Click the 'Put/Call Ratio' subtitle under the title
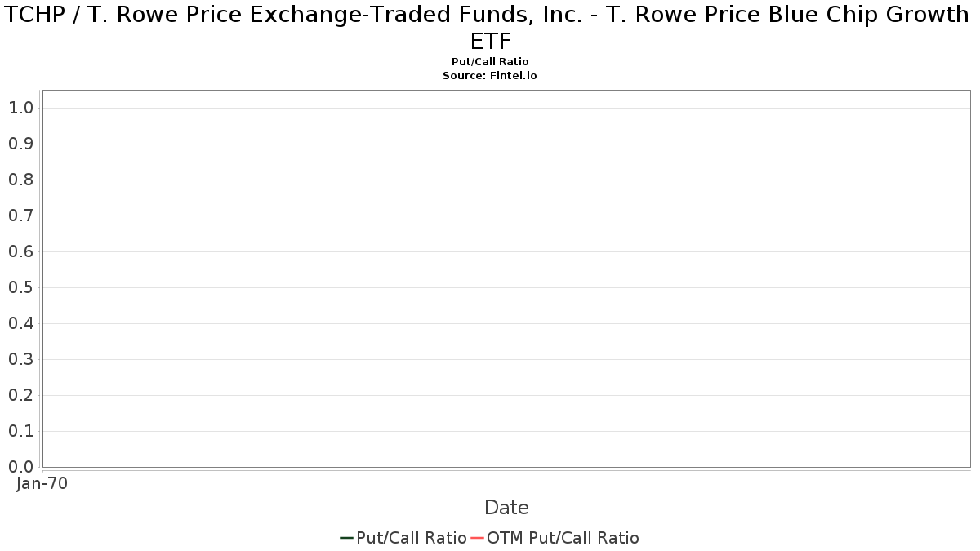 (490, 62)
